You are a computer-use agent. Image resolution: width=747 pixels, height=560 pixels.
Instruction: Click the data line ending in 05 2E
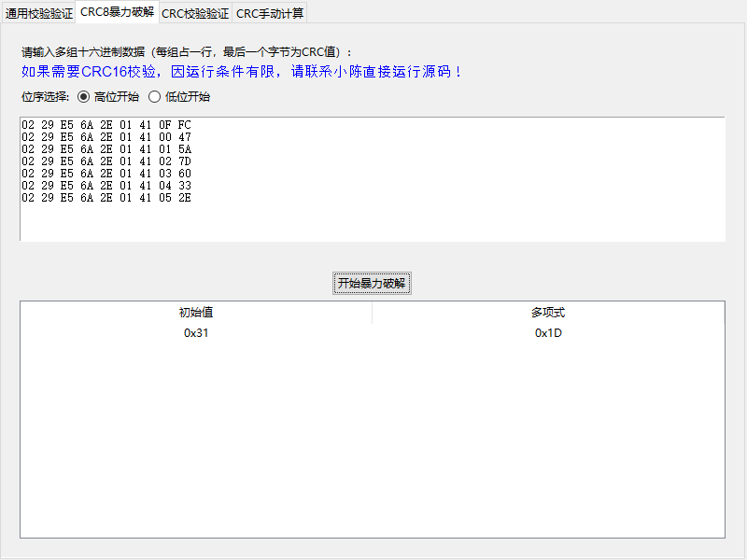pos(106,198)
